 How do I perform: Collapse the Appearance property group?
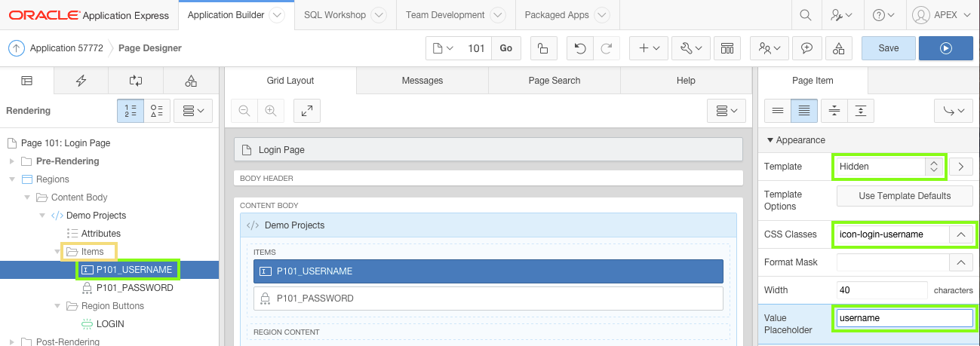tap(770, 140)
